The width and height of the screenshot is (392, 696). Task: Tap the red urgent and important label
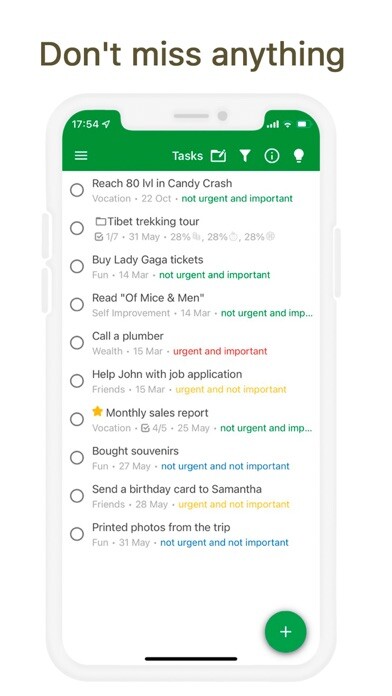220,351
